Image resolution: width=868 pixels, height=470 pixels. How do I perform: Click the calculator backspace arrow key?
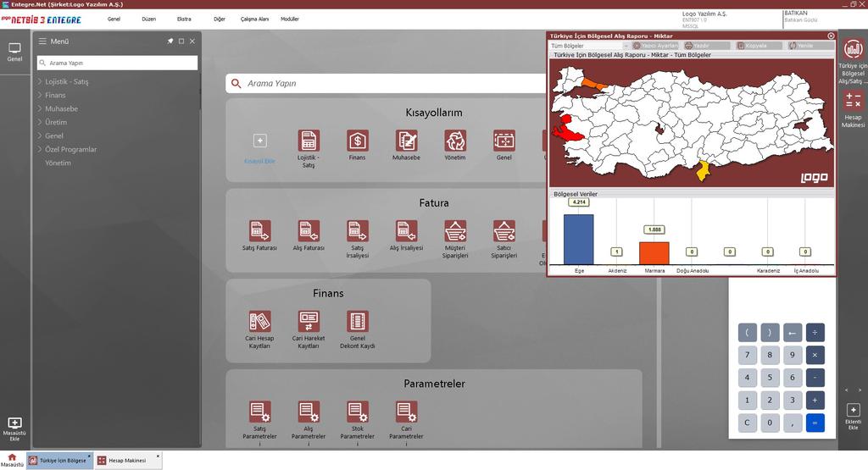[793, 332]
